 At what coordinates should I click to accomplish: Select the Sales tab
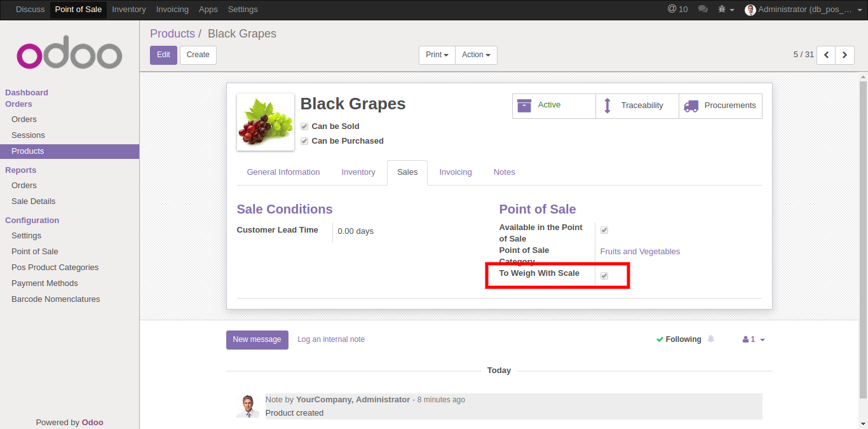click(407, 172)
